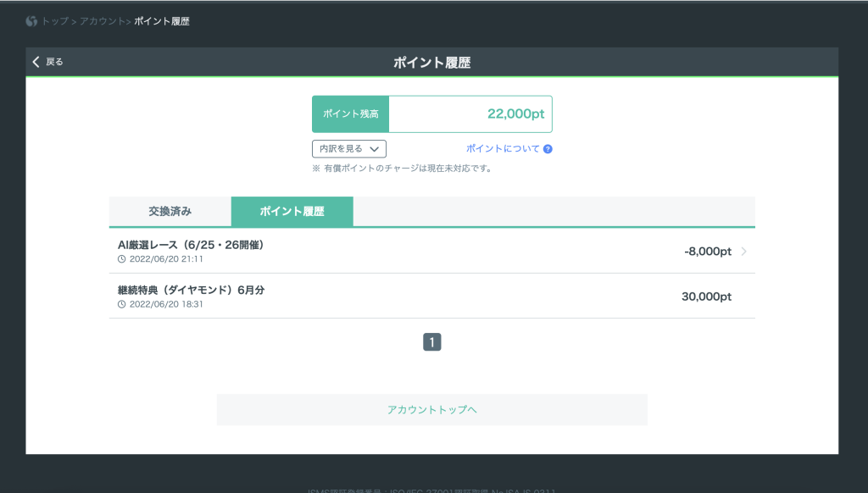Select the 継続特典（ダイヤモンド）6月分 row
The width and height of the screenshot is (868, 493).
[x=431, y=296]
